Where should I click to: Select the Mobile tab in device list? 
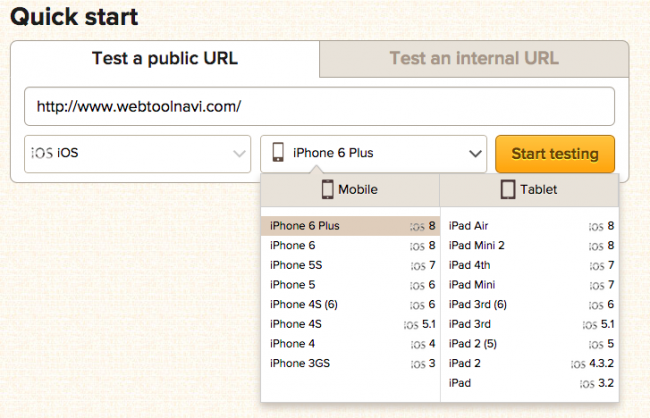(350, 190)
